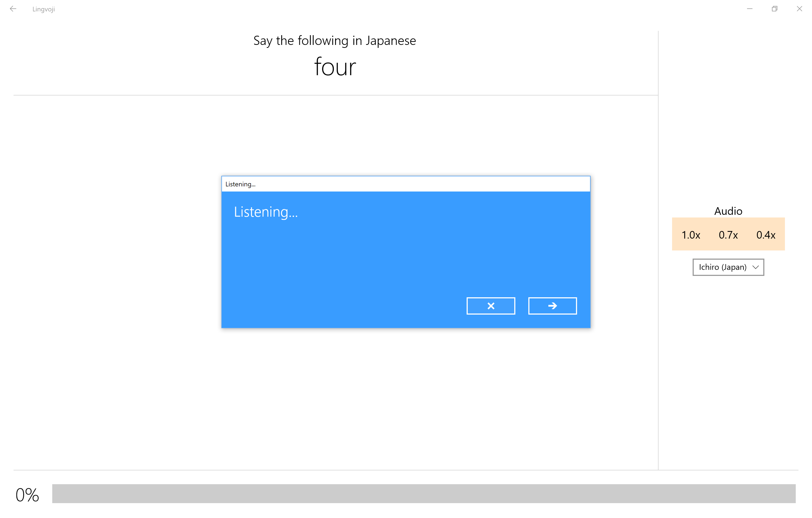The width and height of the screenshot is (812, 518).
Task: Open the Ichiro (Japan) voice dropdown
Action: pos(722,267)
